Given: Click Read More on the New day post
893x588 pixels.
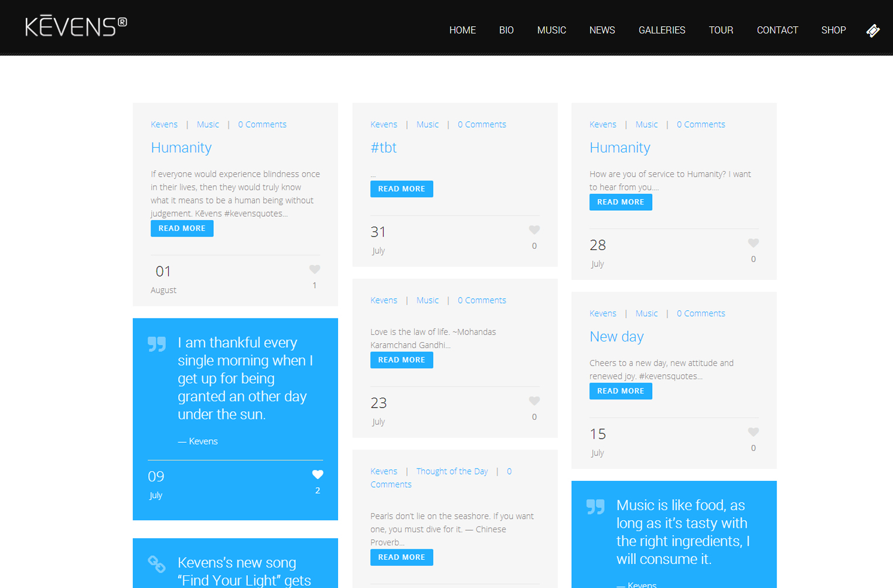Looking at the screenshot, I should coord(621,391).
